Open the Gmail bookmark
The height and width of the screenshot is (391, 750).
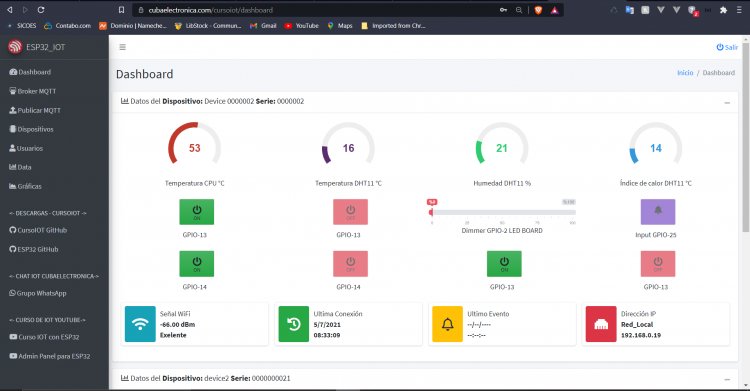point(263,26)
